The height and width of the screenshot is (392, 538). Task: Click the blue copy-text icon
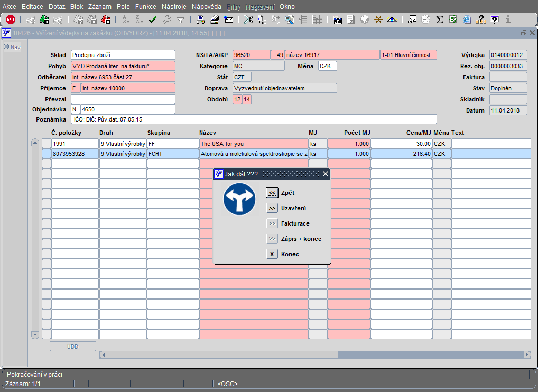point(262,20)
